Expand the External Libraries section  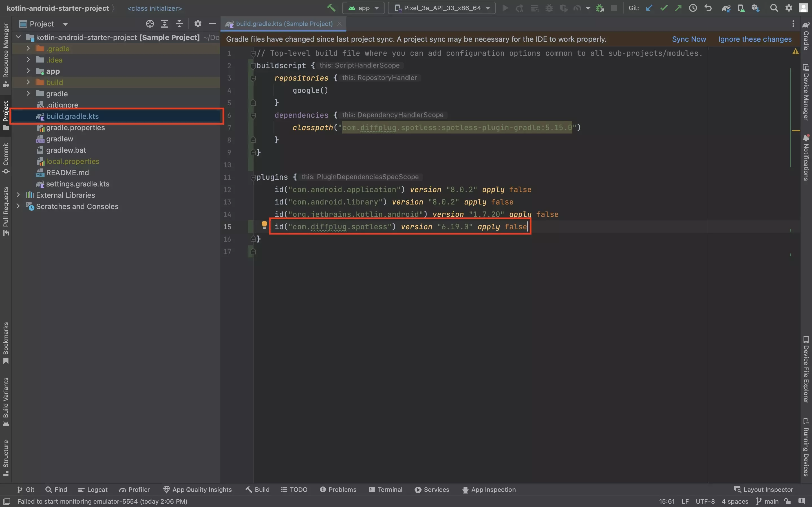coord(17,195)
